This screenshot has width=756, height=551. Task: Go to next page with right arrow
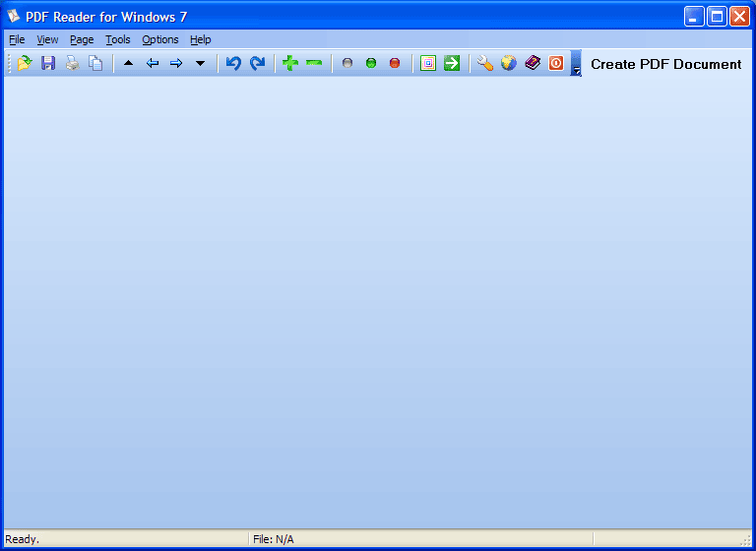point(176,64)
